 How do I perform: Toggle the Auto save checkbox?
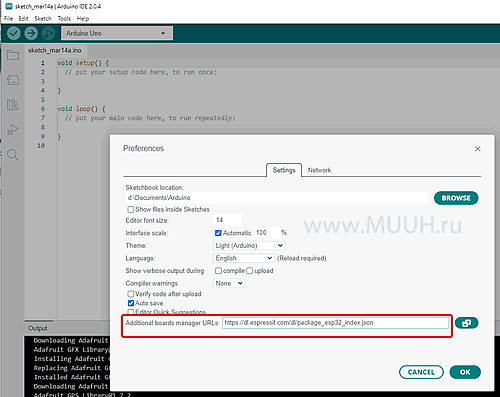[x=131, y=303]
